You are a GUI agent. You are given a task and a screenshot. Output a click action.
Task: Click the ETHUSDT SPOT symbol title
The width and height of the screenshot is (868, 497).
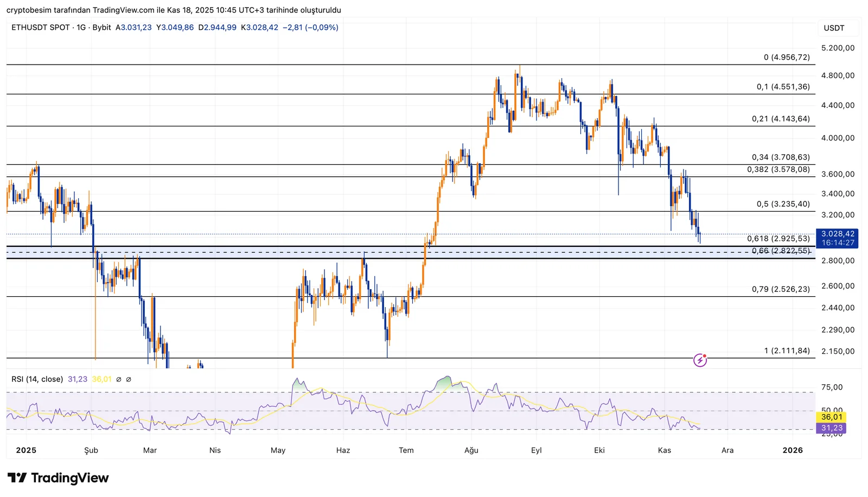pyautogui.click(x=41, y=28)
